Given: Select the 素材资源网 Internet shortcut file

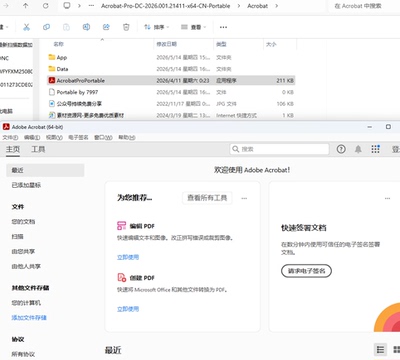Looking at the screenshot, I should pos(171,115).
